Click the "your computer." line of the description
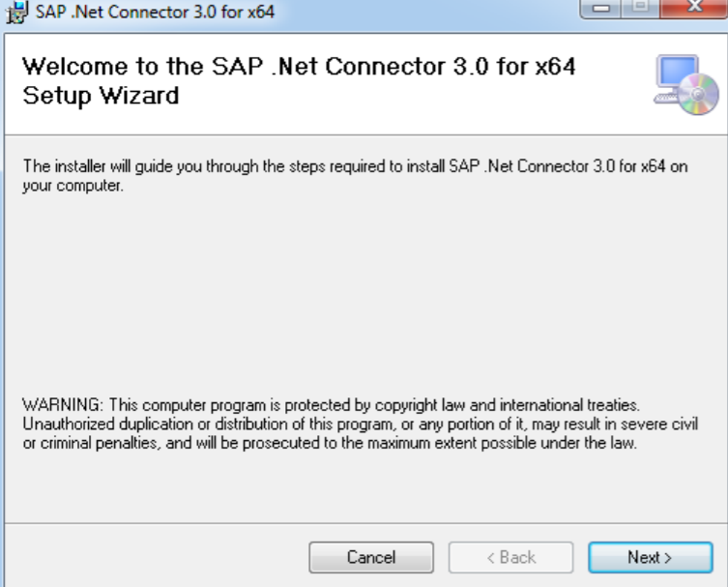Screen dimensions: 728x587 click(x=73, y=185)
